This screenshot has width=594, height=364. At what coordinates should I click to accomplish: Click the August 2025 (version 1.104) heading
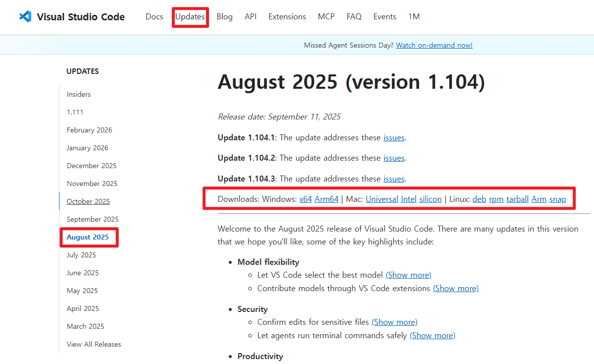[351, 82]
